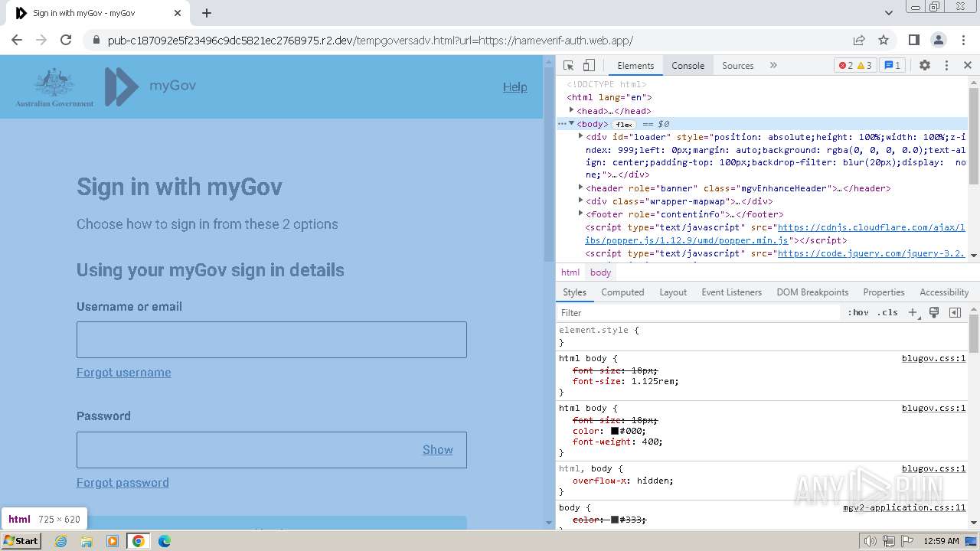Click the Forgot password link
The image size is (980, 551).
point(122,483)
